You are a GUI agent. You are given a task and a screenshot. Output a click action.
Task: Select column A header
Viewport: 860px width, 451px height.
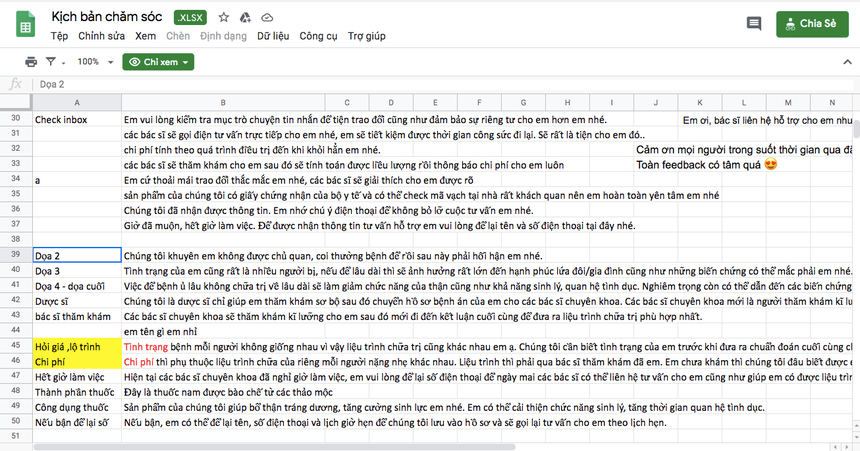pyautogui.click(x=76, y=103)
